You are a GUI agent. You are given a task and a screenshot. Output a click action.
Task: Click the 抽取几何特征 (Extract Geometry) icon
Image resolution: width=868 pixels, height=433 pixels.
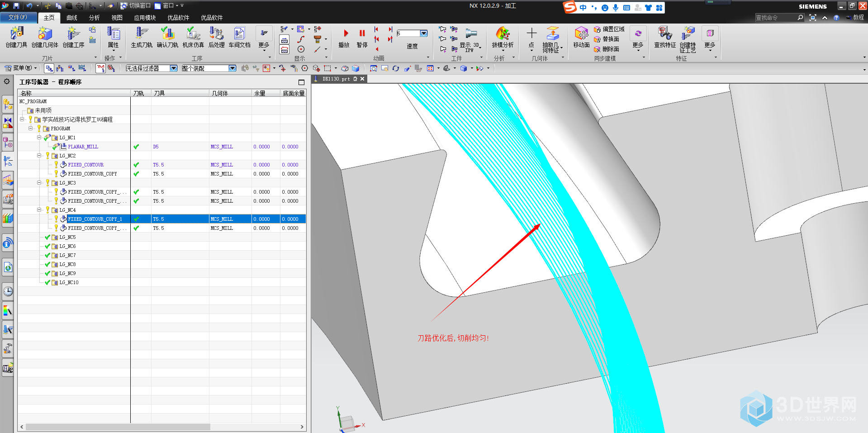(552, 39)
